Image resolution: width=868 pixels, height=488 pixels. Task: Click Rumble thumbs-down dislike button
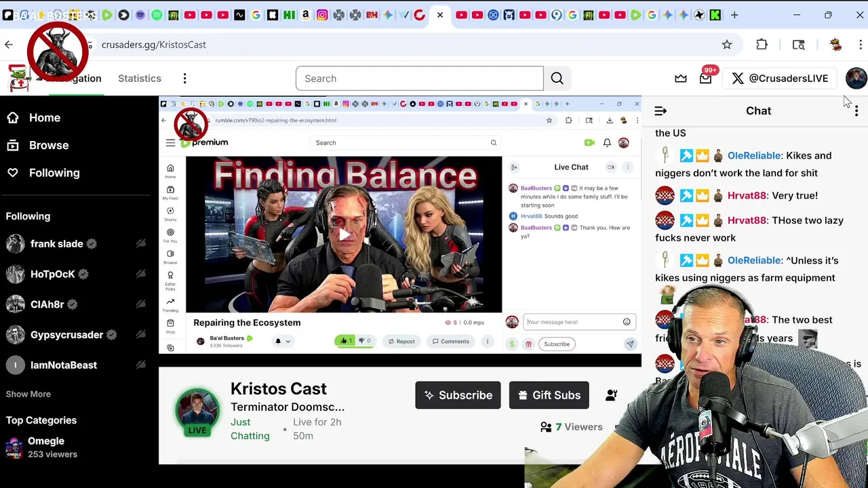tap(364, 341)
